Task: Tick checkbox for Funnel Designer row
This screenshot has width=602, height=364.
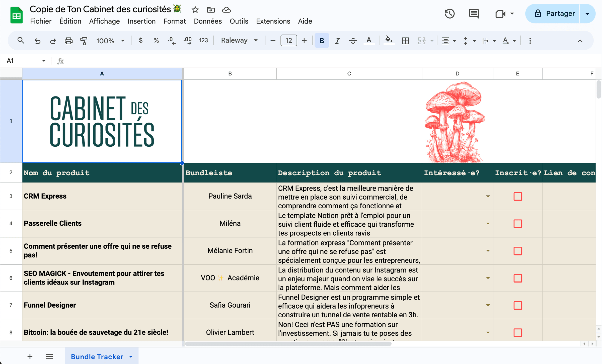Action: coord(518,305)
